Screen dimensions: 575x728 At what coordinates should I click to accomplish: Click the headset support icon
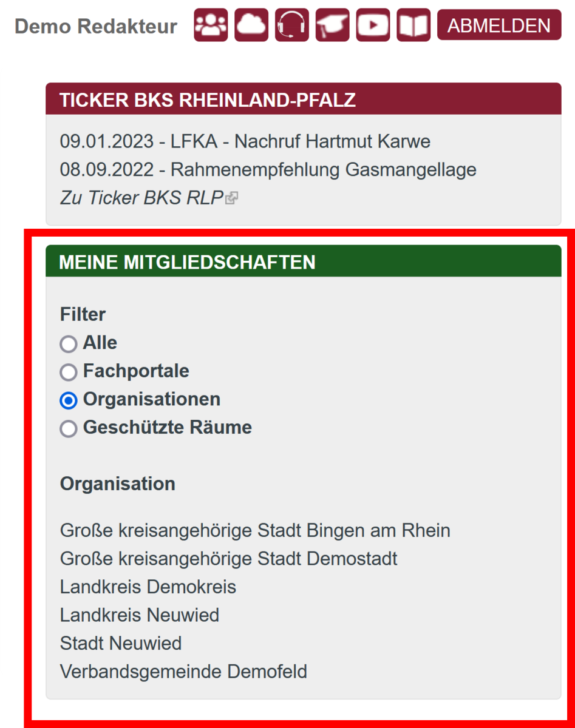pyautogui.click(x=291, y=25)
